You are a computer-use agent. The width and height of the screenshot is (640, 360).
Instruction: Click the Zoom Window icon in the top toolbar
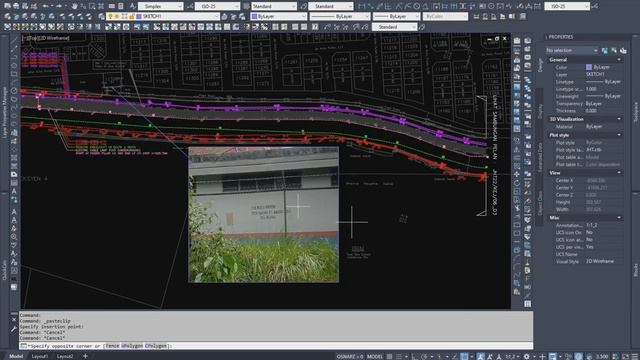coord(92,6)
